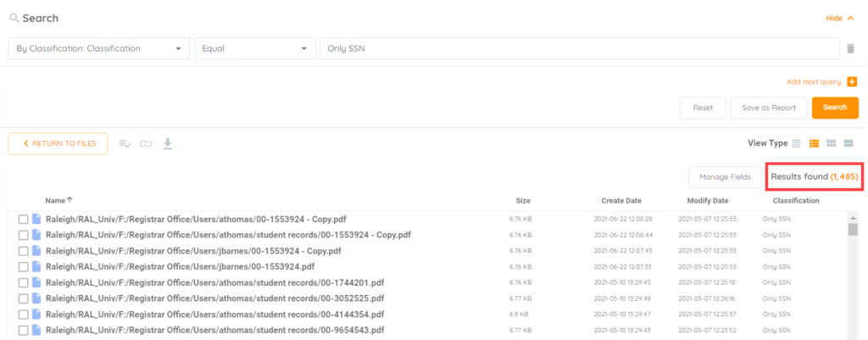Open the By Classification field dropdown
The width and height of the screenshot is (868, 340).
click(98, 49)
